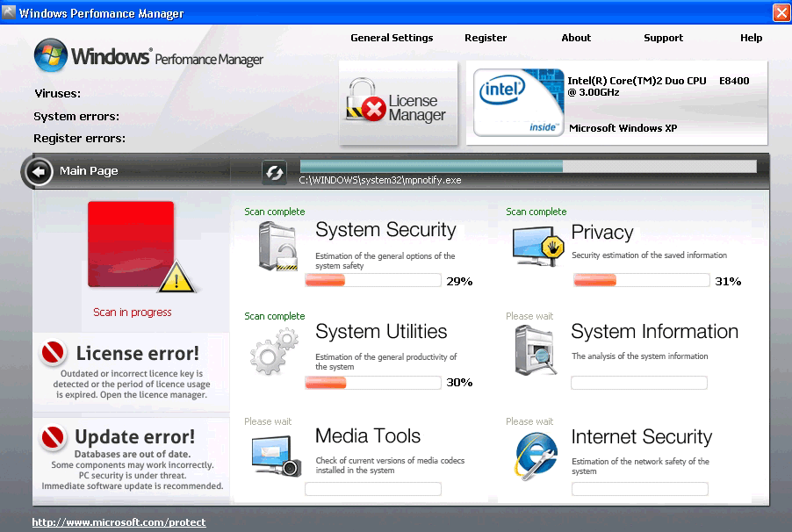The height and width of the screenshot is (532, 792).
Task: Click the System Utilities gears icon
Action: click(275, 351)
